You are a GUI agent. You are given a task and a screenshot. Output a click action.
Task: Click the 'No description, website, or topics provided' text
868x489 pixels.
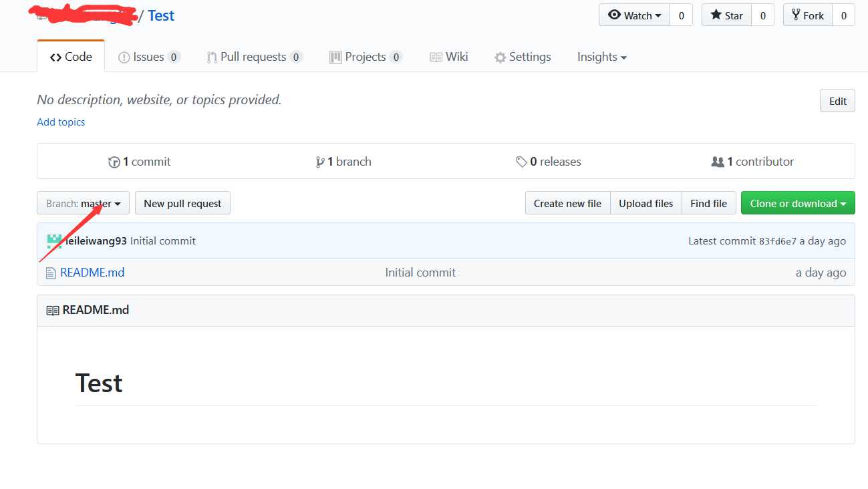point(159,100)
